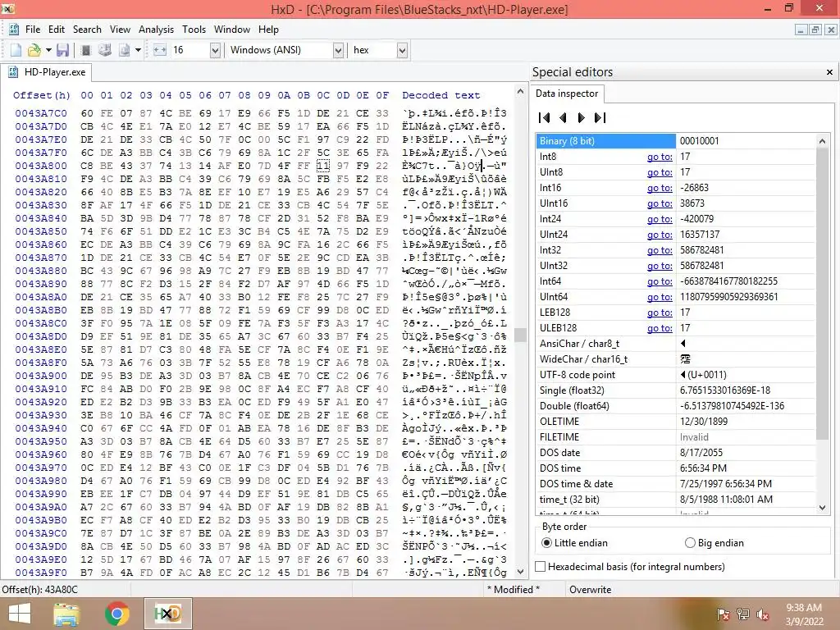Click go to link for UInt64
The image size is (840, 630).
tap(660, 296)
